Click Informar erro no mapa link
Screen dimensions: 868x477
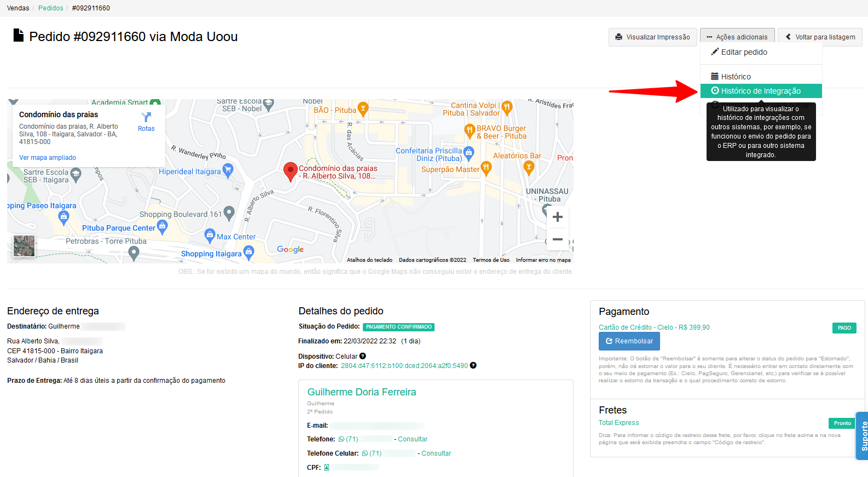[x=543, y=260]
